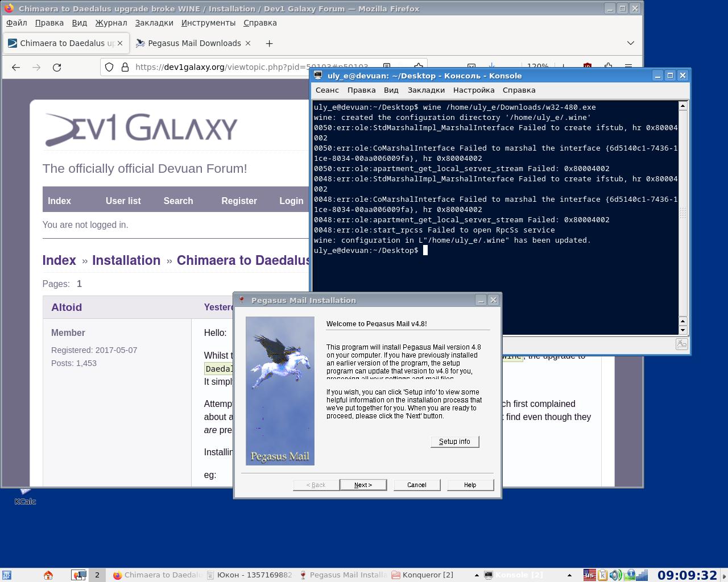The width and height of the screenshot is (728, 582).
Task: Expand the list all tabs chevron
Action: (x=630, y=43)
